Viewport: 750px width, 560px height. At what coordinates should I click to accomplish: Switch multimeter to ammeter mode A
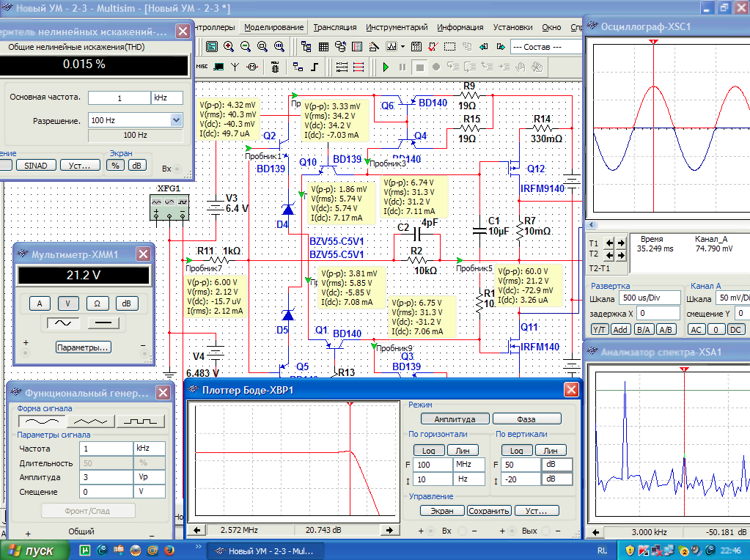tap(40, 303)
